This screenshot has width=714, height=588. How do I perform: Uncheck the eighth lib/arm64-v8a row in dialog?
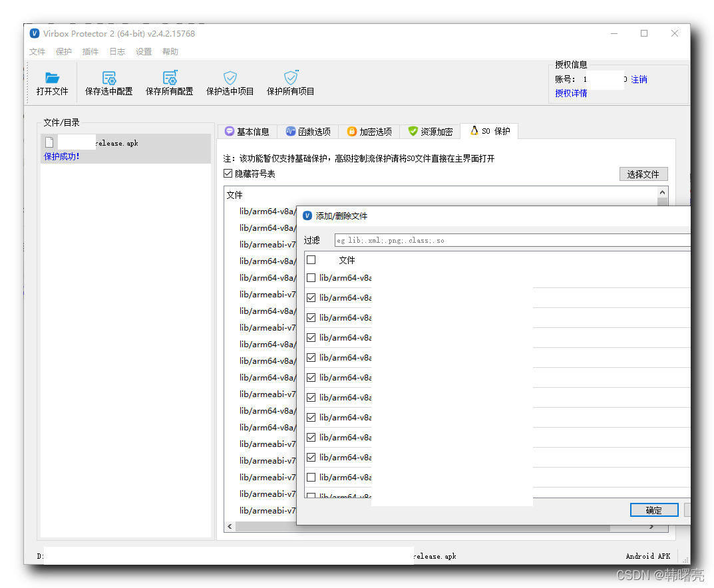tap(311, 417)
